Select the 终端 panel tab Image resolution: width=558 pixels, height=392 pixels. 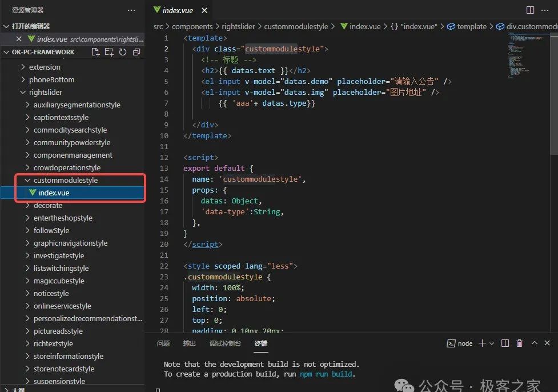click(x=261, y=343)
